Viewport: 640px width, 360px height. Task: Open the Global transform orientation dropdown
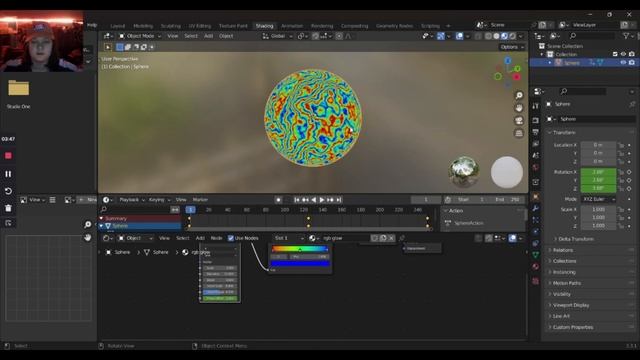coord(278,36)
